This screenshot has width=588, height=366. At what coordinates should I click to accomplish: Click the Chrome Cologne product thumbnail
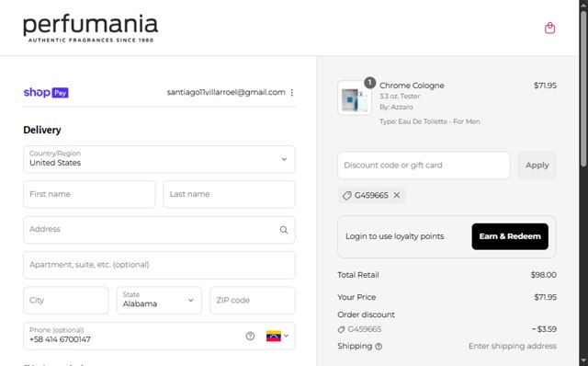click(x=355, y=98)
